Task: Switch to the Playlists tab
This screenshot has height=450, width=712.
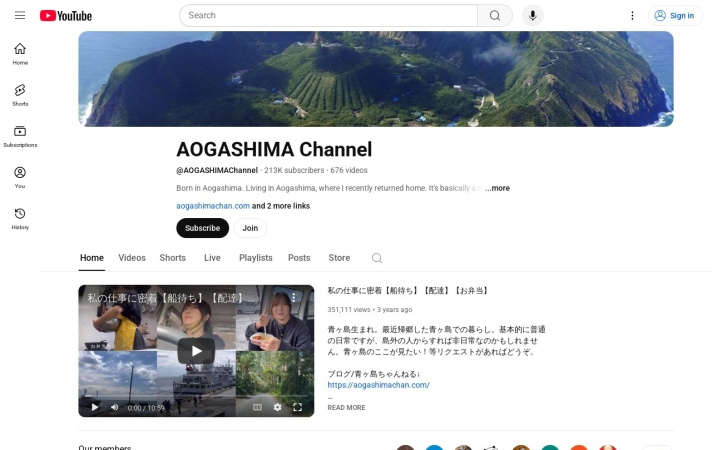Action: 256,258
